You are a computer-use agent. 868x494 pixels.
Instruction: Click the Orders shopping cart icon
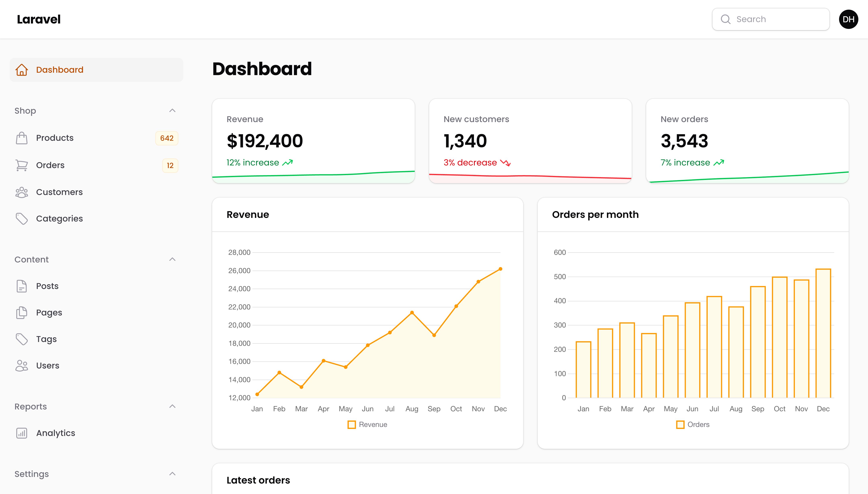click(x=22, y=165)
